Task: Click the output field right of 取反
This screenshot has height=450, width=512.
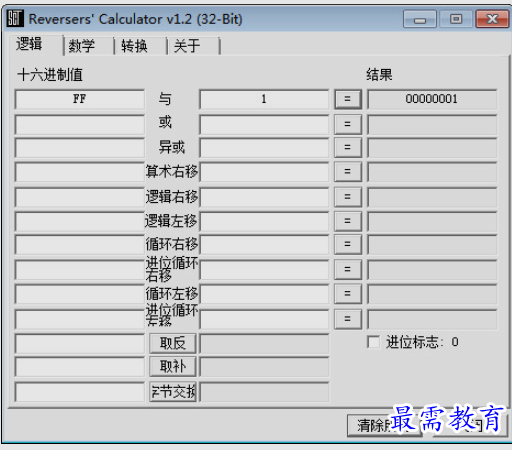Action: click(264, 344)
